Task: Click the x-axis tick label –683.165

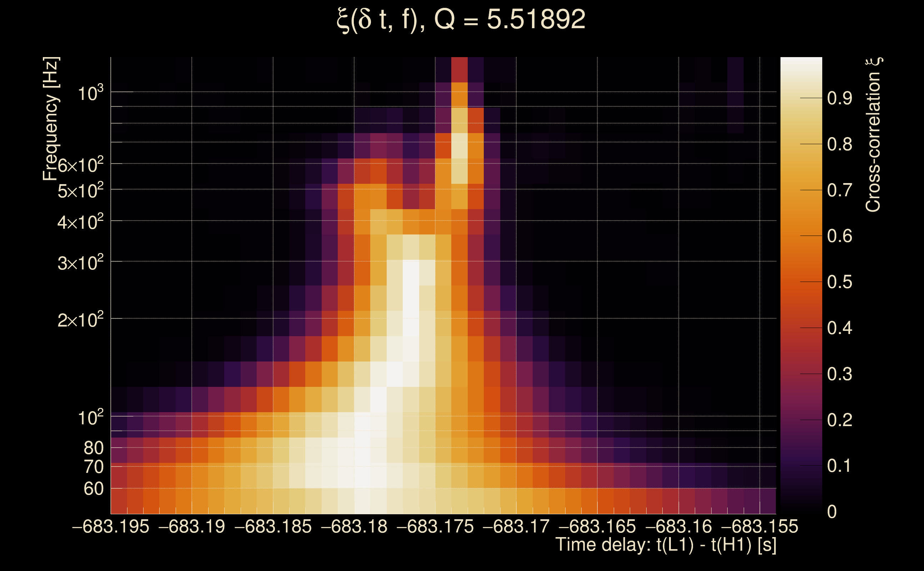Action: pyautogui.click(x=597, y=527)
